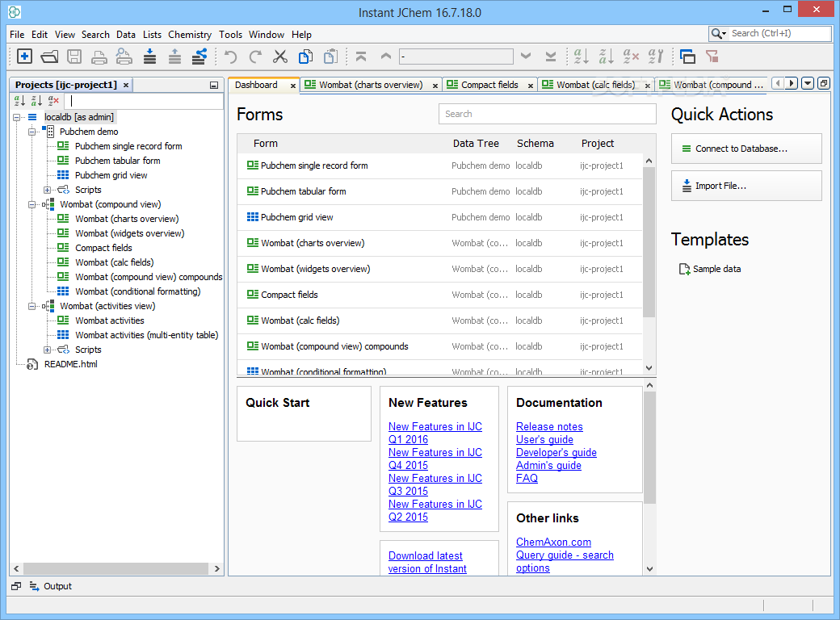Click the Forms table vertical scrollbar

pos(649,241)
